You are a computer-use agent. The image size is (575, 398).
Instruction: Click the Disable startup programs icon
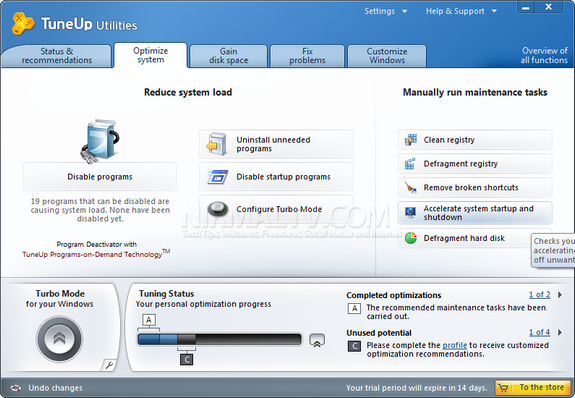click(x=217, y=177)
